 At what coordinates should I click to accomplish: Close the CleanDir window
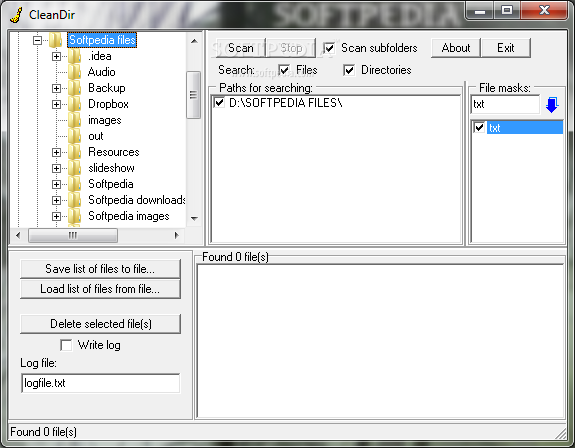[544, 11]
